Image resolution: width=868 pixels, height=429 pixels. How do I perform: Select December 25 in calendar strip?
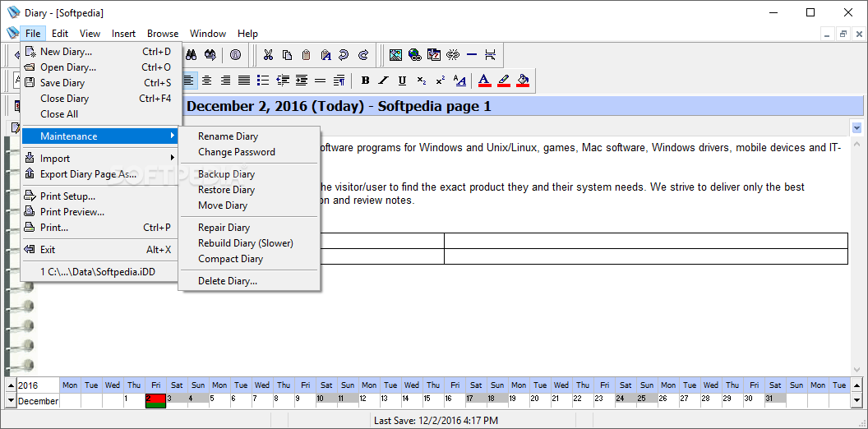point(647,399)
